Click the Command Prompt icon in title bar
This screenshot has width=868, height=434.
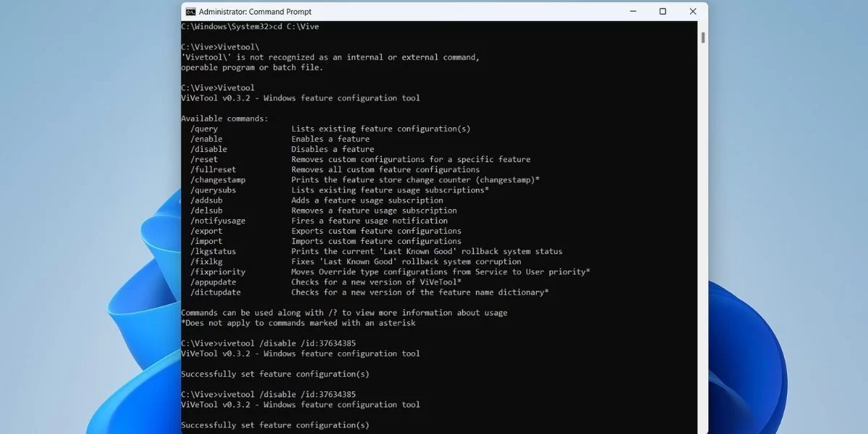point(190,12)
